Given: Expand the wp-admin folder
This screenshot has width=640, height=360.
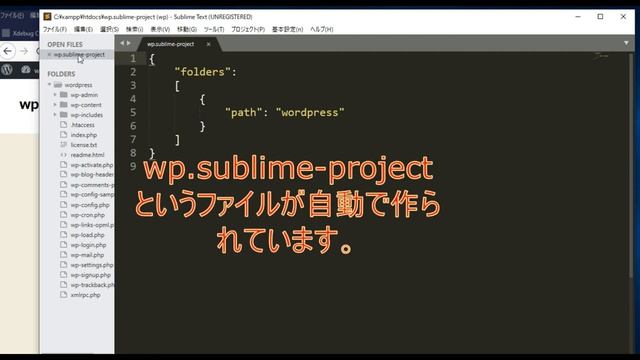Looking at the screenshot, I should click(55, 95).
